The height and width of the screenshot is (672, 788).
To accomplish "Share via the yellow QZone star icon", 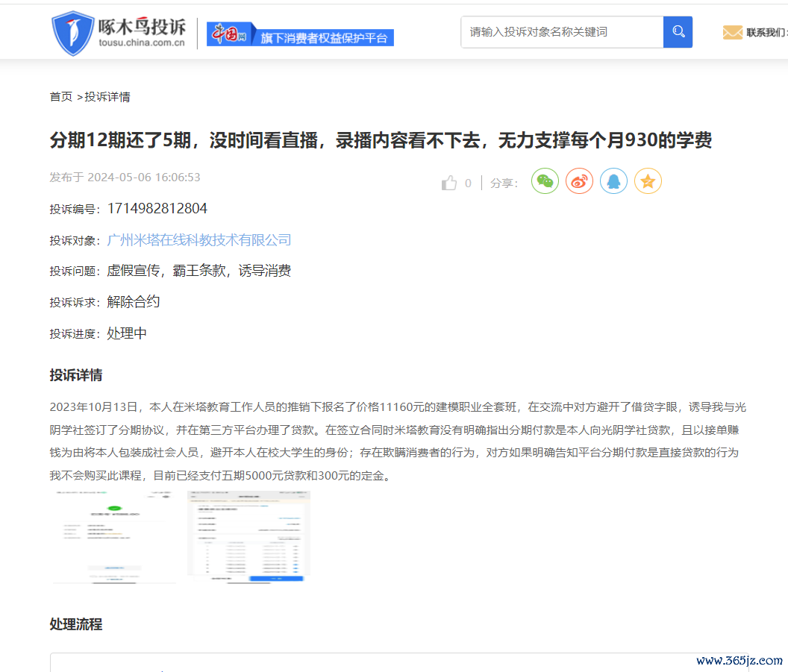I will [x=648, y=181].
